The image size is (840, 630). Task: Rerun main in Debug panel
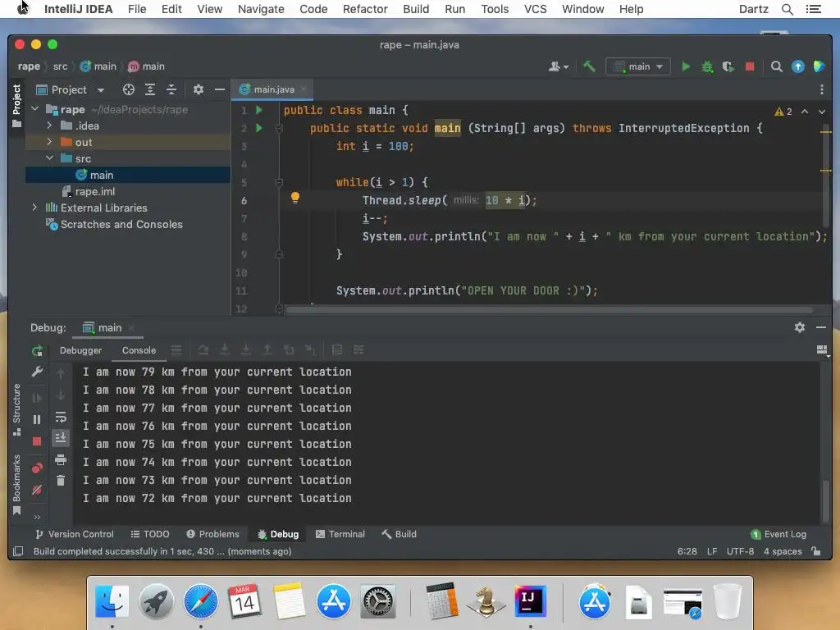(37, 351)
